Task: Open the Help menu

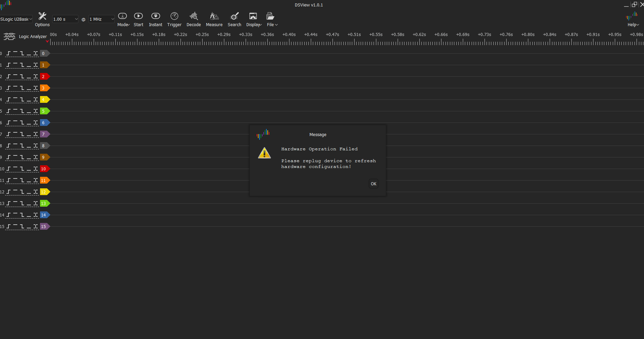Action: [x=632, y=19]
